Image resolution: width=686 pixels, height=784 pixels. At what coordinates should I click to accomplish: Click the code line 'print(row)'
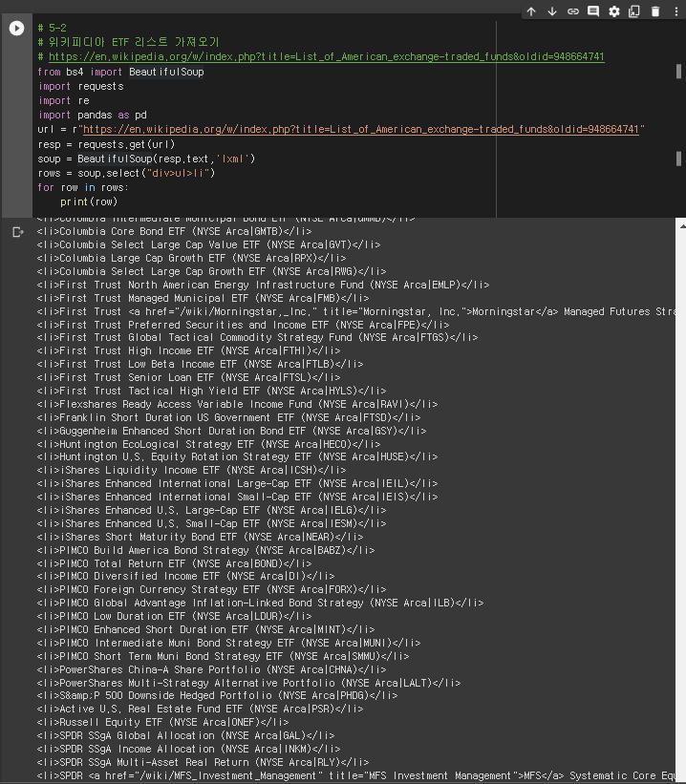pyautogui.click(x=89, y=201)
